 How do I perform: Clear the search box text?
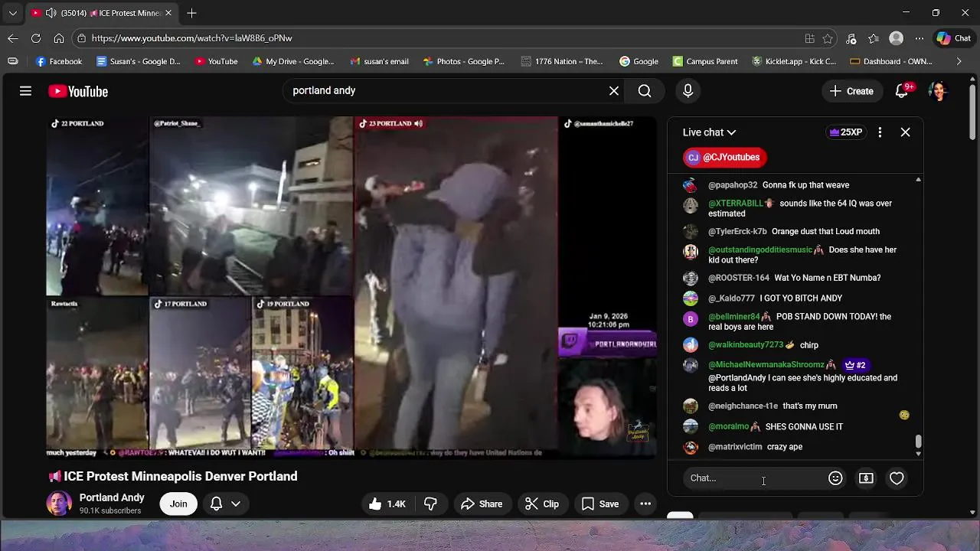click(614, 91)
